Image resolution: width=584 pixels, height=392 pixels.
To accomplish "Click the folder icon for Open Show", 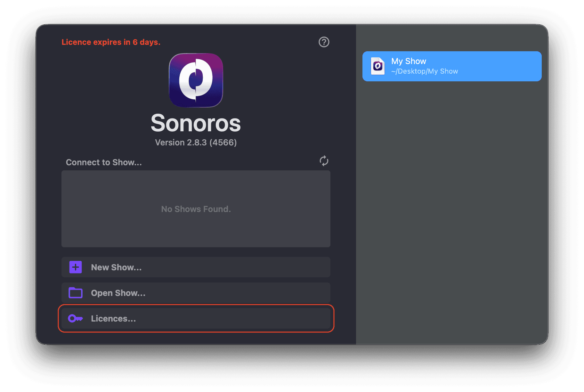I will pos(76,293).
